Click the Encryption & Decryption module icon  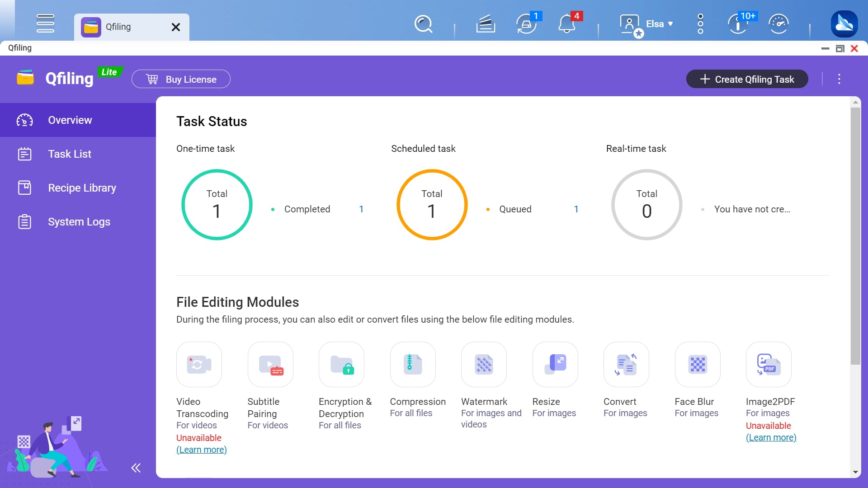[342, 363]
